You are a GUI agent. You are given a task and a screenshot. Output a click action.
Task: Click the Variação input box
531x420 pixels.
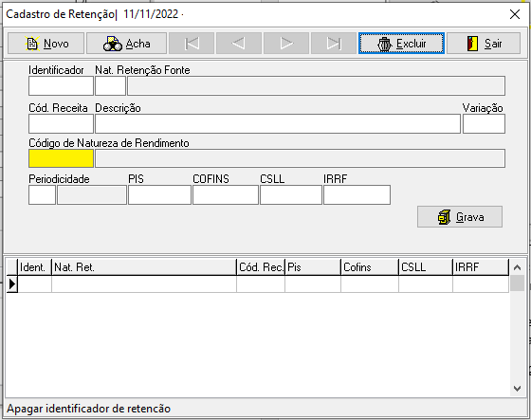point(484,123)
